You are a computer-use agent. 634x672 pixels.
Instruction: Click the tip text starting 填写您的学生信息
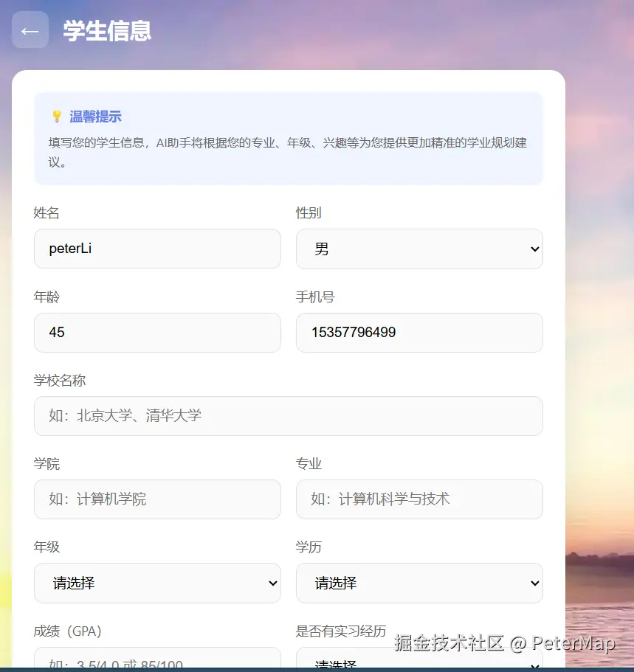coord(287,152)
